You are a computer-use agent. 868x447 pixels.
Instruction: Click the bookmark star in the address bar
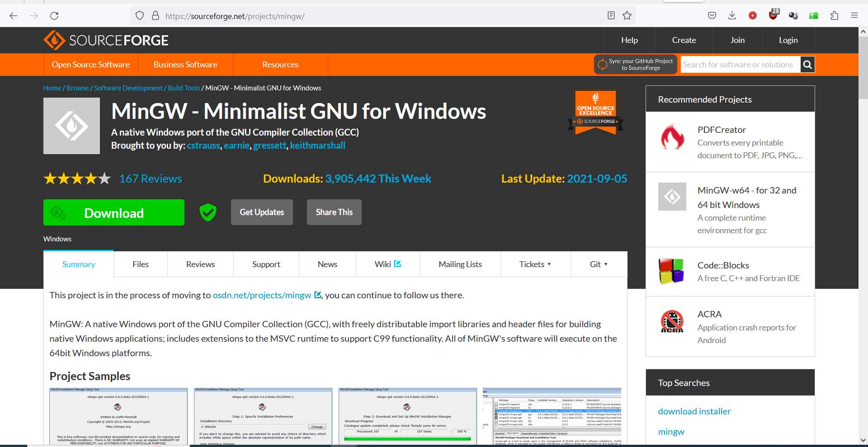click(627, 15)
